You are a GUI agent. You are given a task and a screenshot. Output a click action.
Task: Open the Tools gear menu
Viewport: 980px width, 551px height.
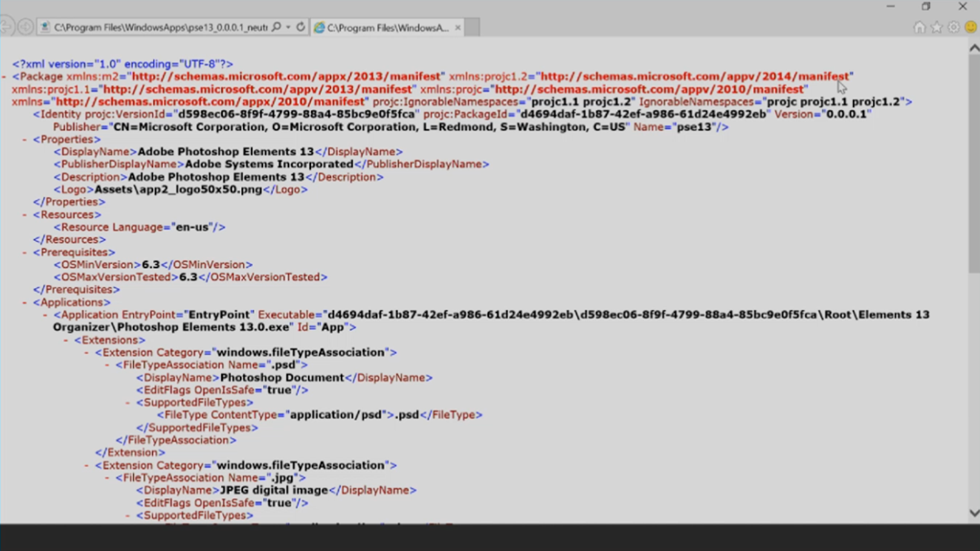pyautogui.click(x=954, y=27)
